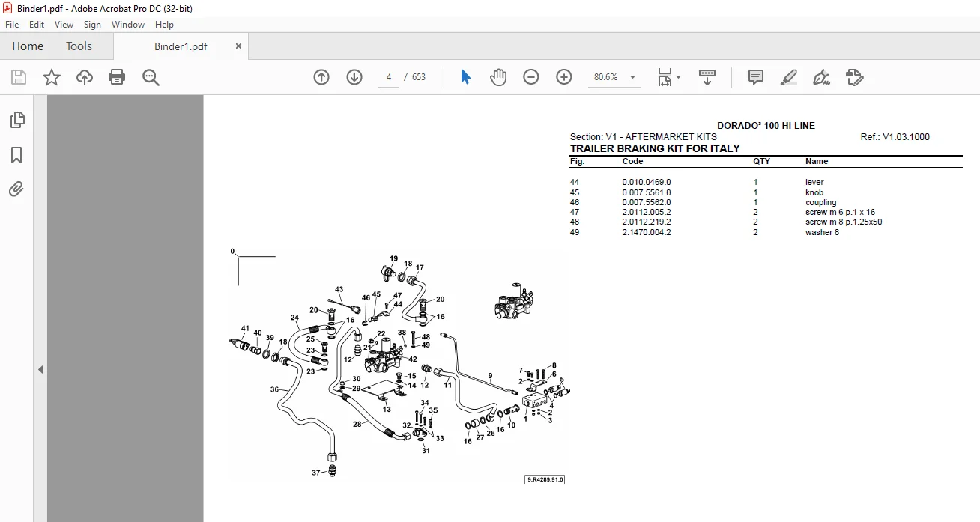Switch to the Home tab

(x=28, y=46)
